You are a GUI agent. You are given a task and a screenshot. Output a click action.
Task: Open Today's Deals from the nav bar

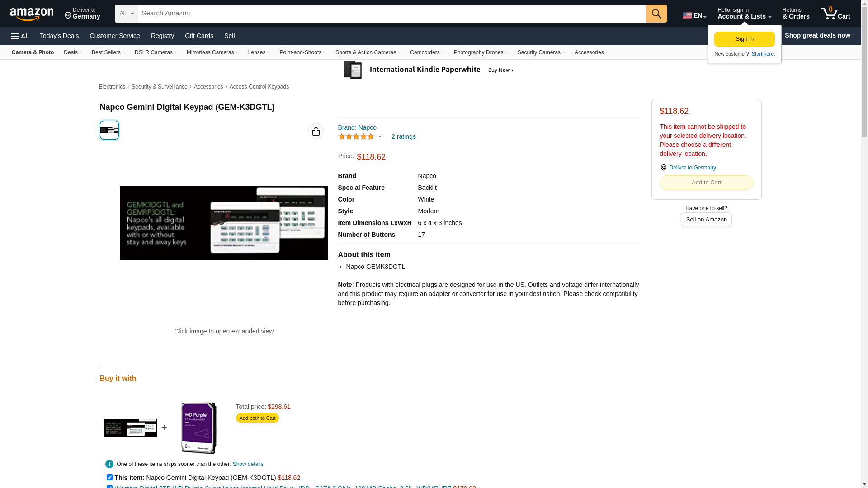(x=59, y=36)
